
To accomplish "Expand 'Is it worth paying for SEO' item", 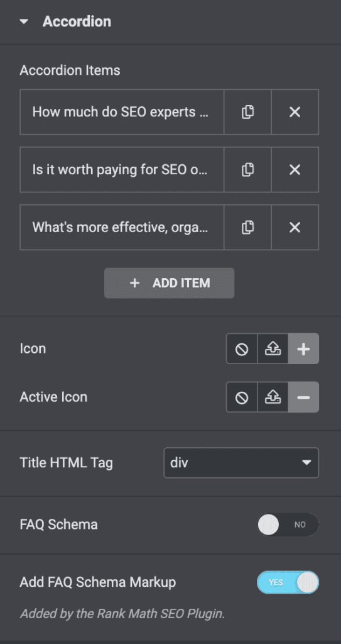I will (x=122, y=170).
